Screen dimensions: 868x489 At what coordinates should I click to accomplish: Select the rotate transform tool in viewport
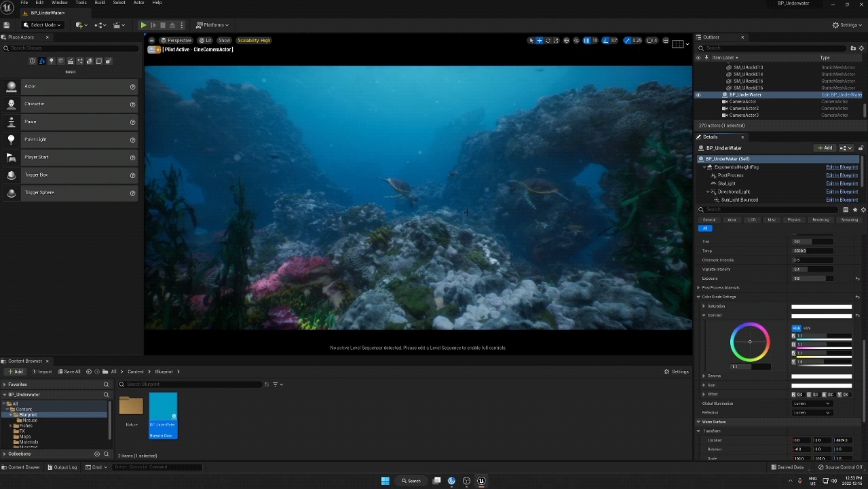click(548, 41)
